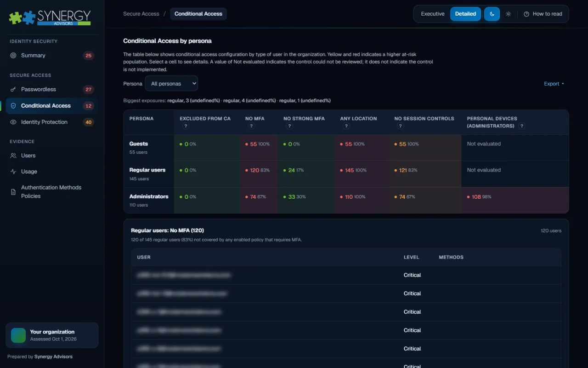The height and width of the screenshot is (368, 588).
Task: Click the Synergy Advisors logo
Action: (50, 17)
